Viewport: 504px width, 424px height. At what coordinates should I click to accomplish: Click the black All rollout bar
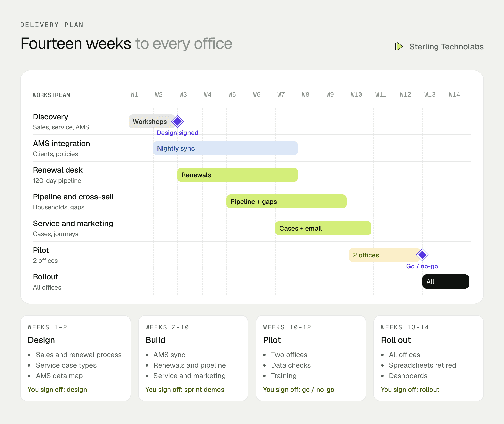point(446,281)
